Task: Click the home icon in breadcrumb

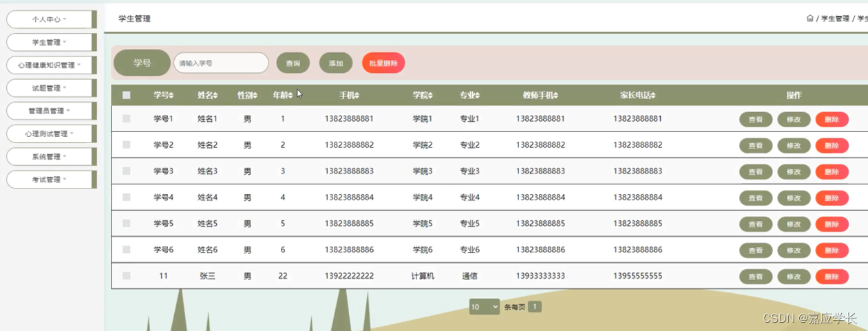Action: (810, 19)
